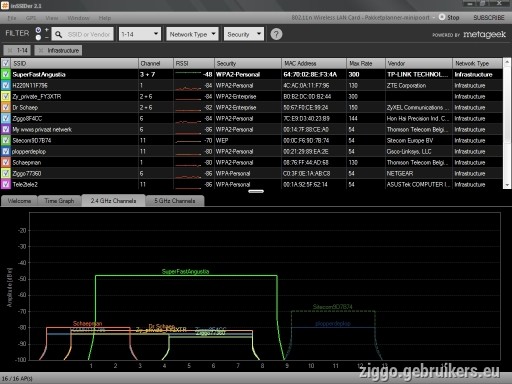
Task: Uncheck the My www privaat netwerk checkbox
Action: pos(6,129)
